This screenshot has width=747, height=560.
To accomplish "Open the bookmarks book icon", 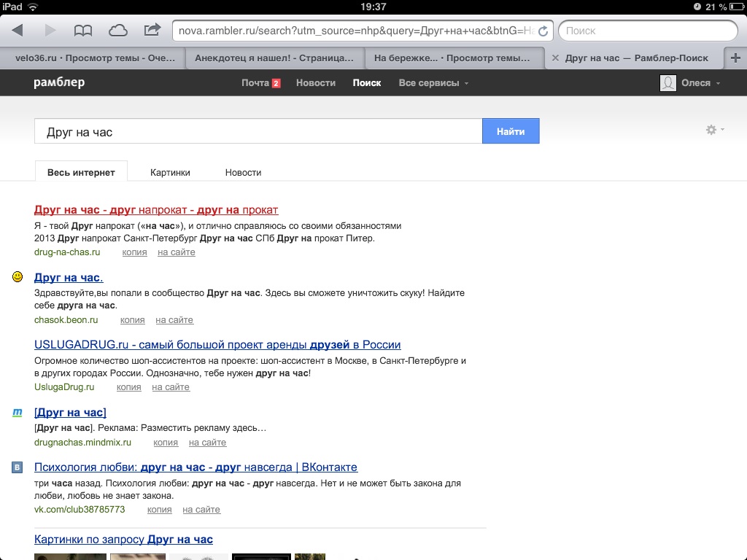I will 83,31.
